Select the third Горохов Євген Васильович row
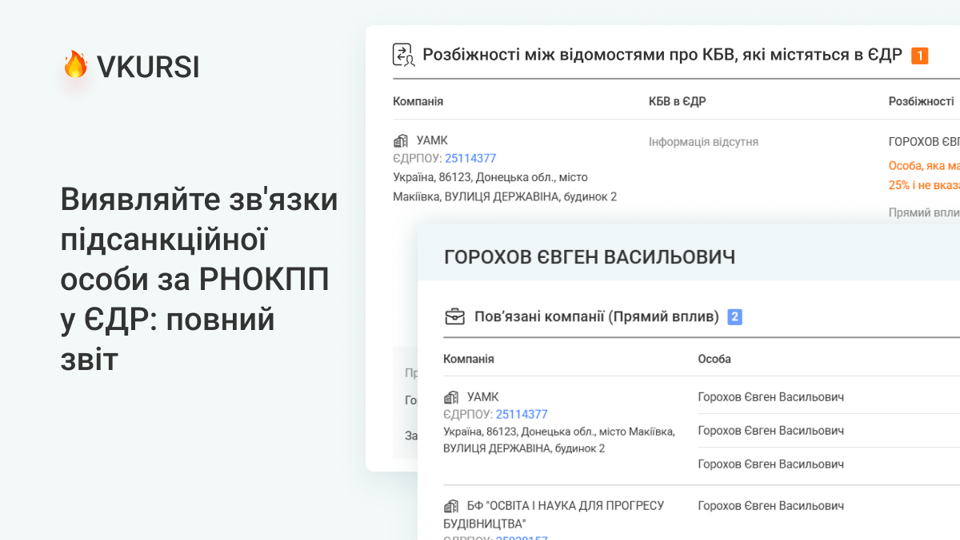Screen dimensions: 960x540 pos(771,464)
